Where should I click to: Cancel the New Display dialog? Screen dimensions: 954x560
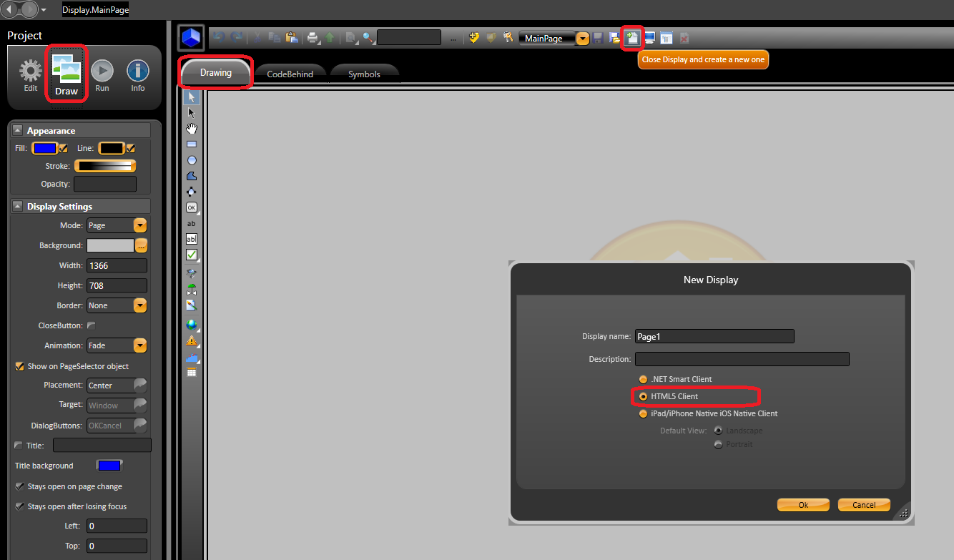pos(864,505)
